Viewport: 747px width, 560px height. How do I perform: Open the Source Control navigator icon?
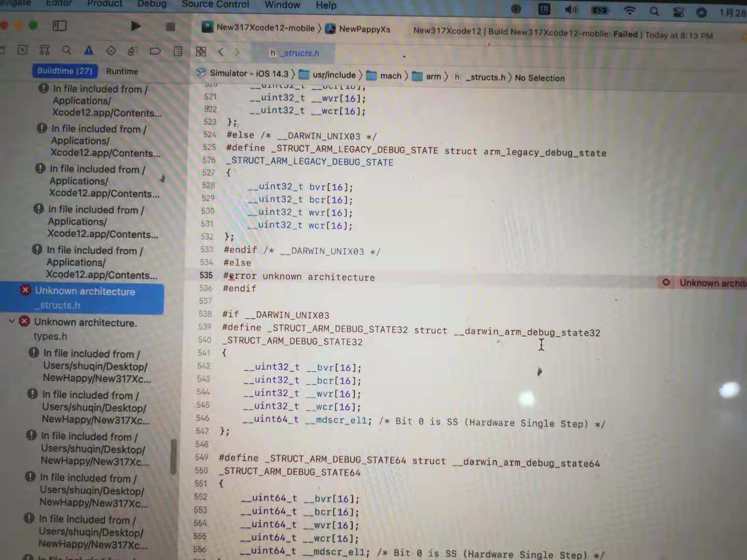22,50
